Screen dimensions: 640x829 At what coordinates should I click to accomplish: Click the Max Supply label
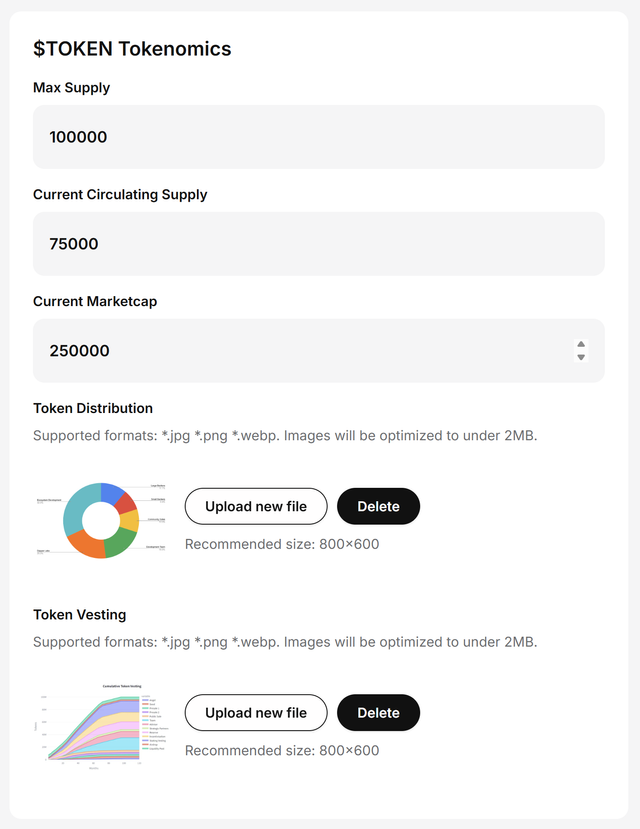[x=71, y=88]
